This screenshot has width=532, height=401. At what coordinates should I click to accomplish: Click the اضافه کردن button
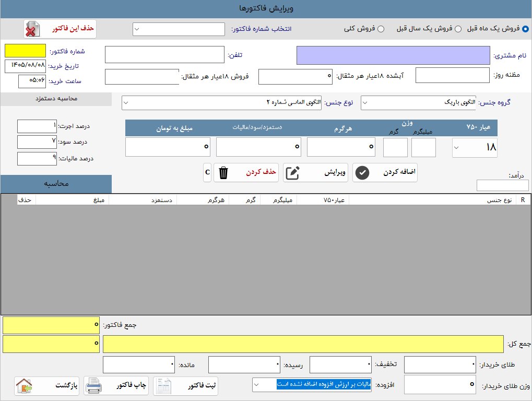click(x=385, y=173)
